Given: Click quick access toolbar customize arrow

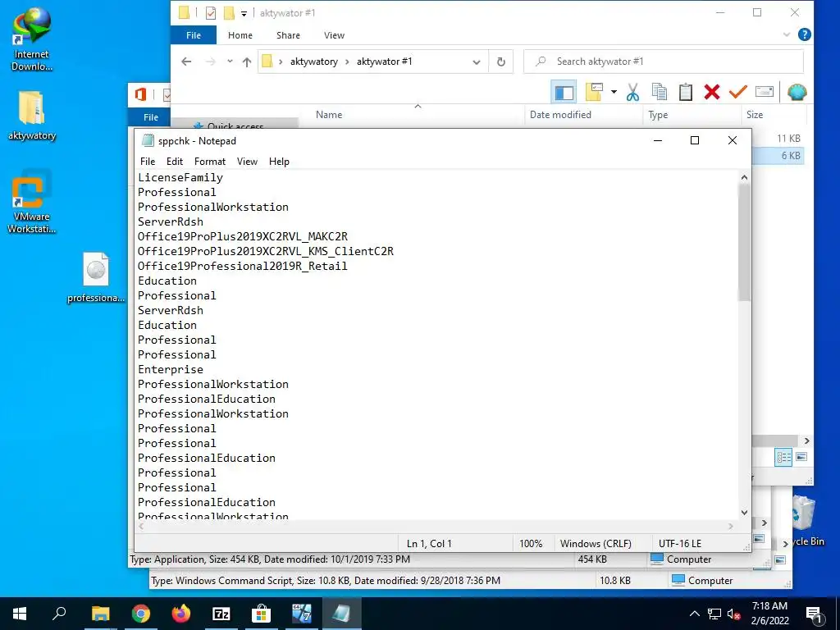Looking at the screenshot, I should pyautogui.click(x=244, y=13).
